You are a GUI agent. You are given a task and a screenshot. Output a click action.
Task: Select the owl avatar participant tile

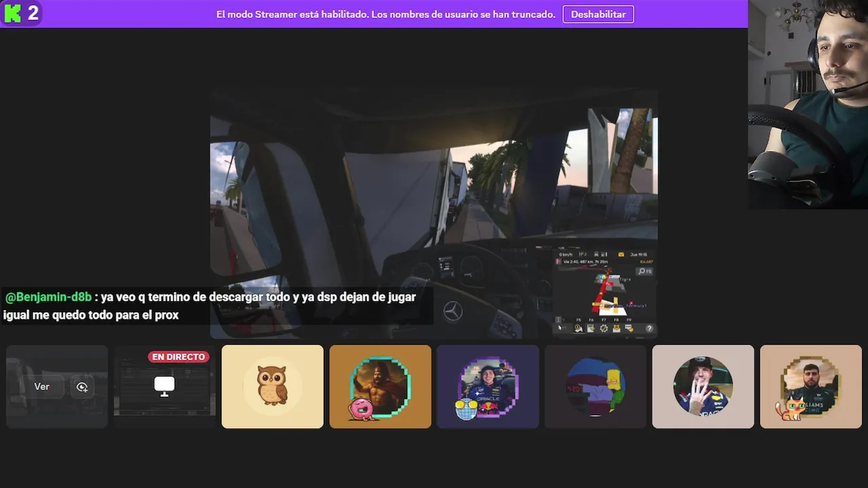[x=273, y=387]
